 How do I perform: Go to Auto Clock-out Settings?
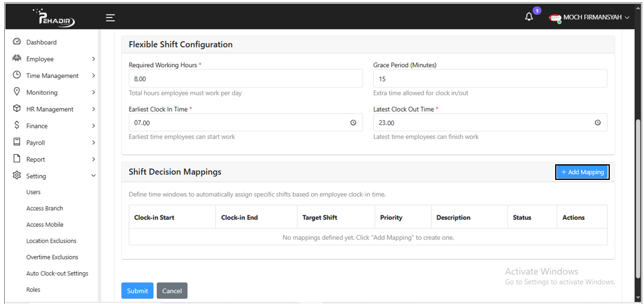coord(57,273)
